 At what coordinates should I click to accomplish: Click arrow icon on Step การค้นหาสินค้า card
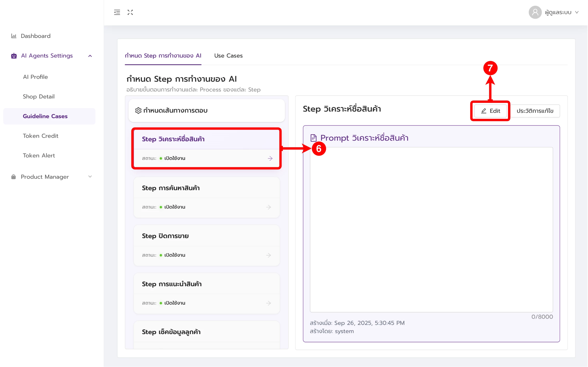pos(269,207)
